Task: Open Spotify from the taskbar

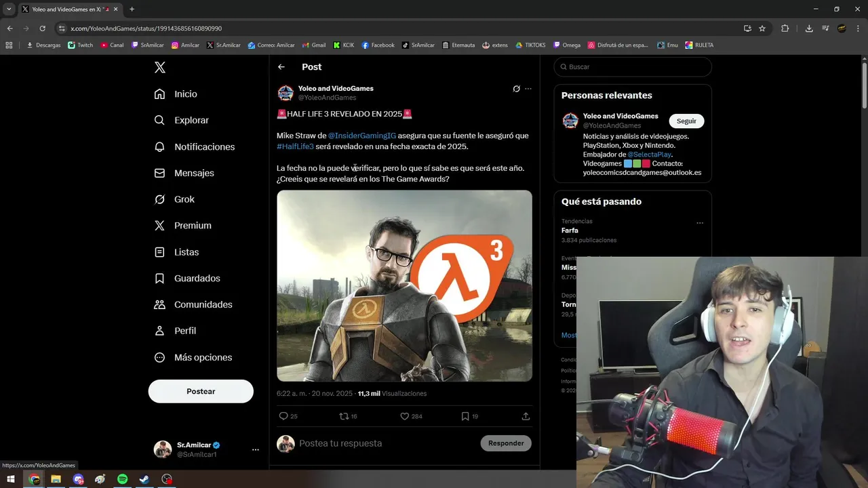Action: click(x=123, y=479)
